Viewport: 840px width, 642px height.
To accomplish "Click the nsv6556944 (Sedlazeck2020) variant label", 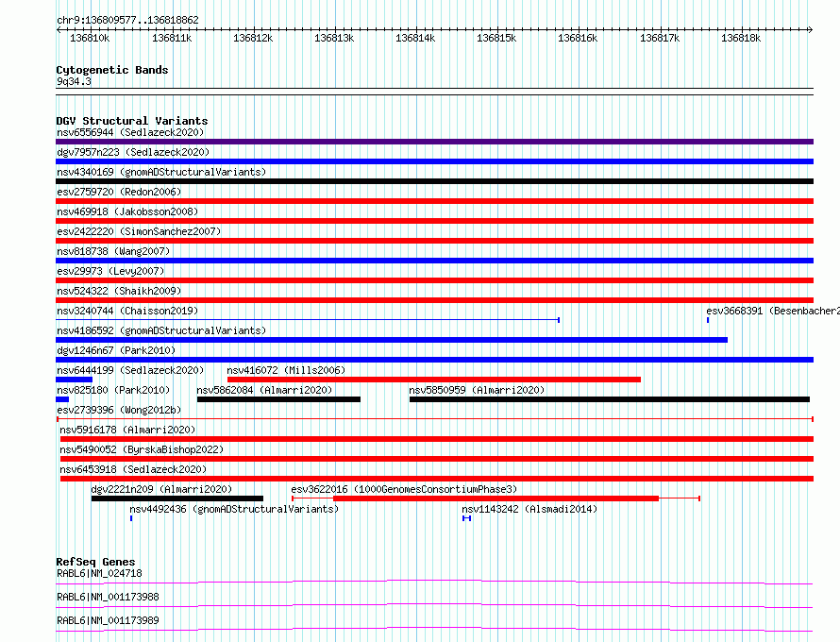I will pyautogui.click(x=130, y=132).
